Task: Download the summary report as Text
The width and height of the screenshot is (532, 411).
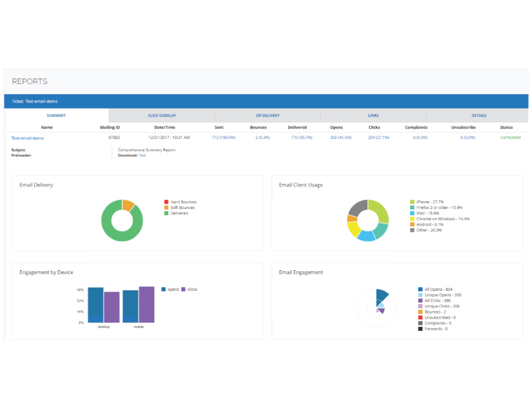Action: coord(142,155)
